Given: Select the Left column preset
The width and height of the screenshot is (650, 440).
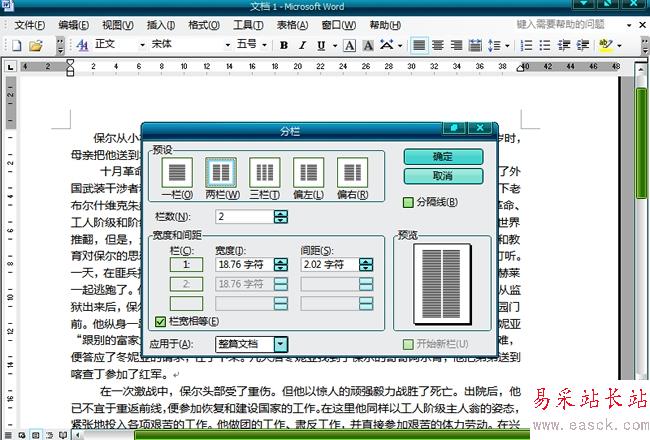Looking at the screenshot, I should (x=308, y=173).
